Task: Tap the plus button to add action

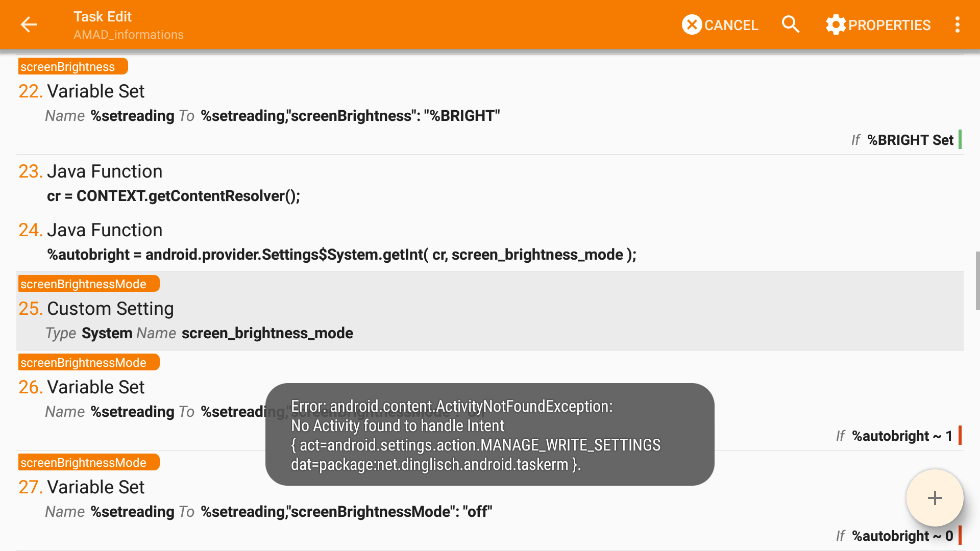Action: coord(935,498)
